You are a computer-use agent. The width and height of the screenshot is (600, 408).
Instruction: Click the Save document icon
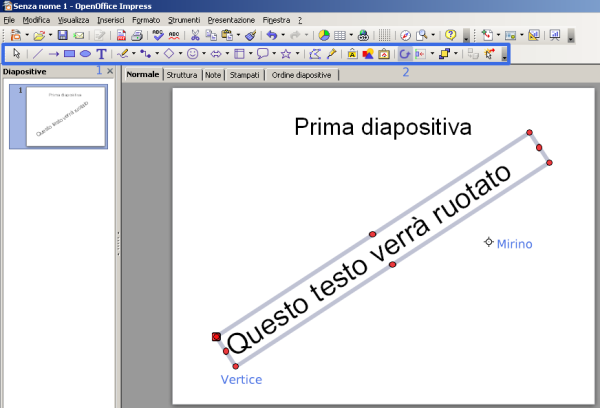pyautogui.click(x=62, y=35)
